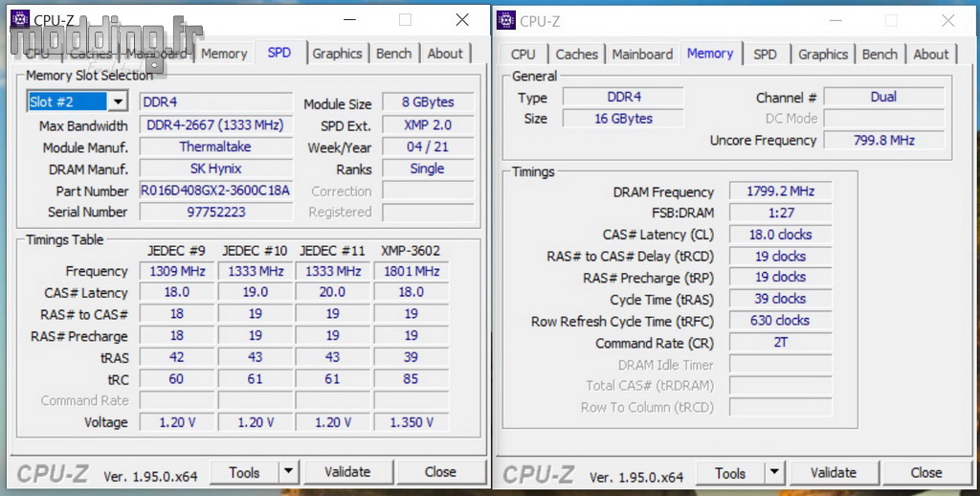This screenshot has width=980, height=496.
Task: Click RAS# Precharge (tRP) field 19 clocks
Action: coord(781,278)
